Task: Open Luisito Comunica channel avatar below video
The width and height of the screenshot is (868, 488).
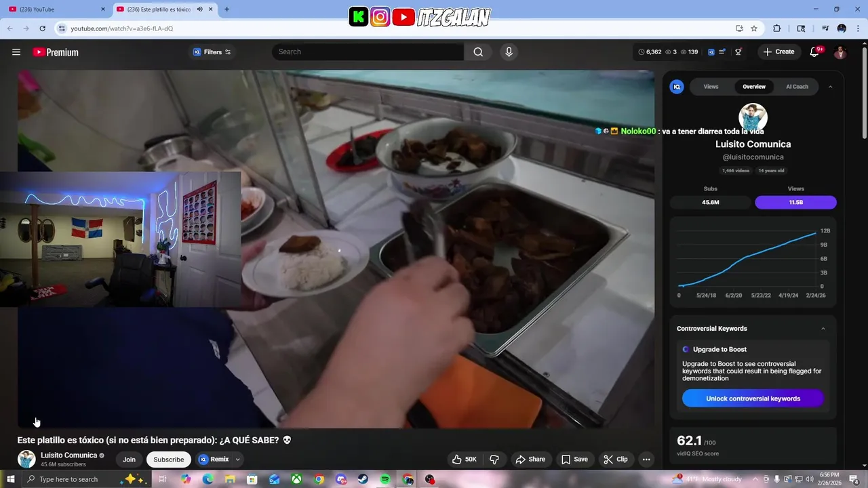Action: point(26,459)
